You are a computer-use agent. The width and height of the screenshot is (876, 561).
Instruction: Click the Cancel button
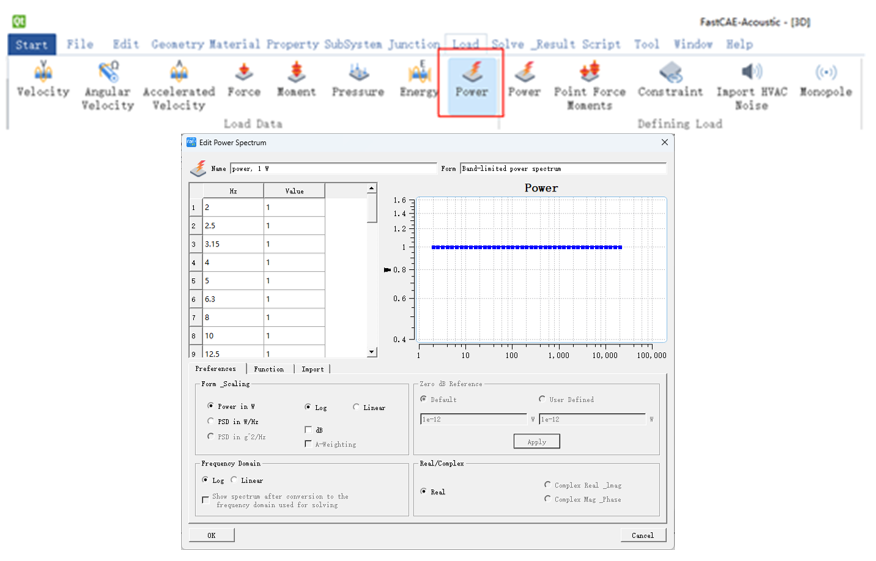[x=642, y=535]
